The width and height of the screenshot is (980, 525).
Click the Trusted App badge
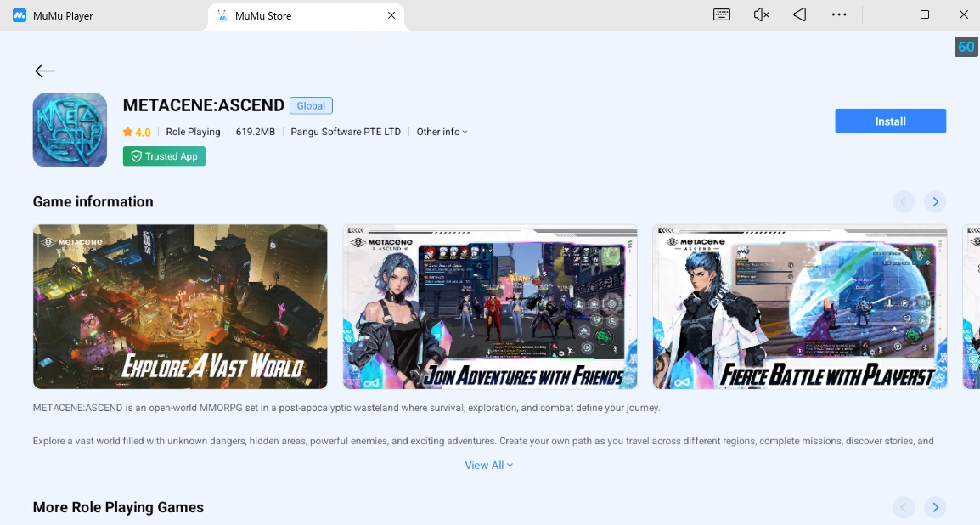tap(165, 156)
